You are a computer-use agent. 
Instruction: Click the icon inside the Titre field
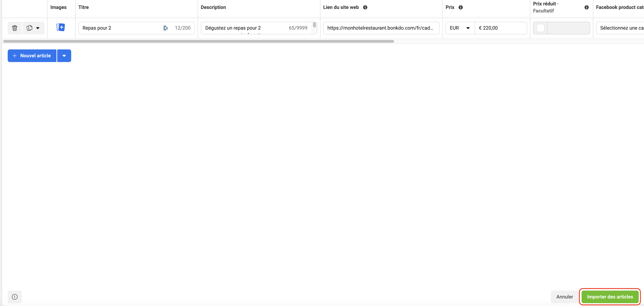point(165,28)
